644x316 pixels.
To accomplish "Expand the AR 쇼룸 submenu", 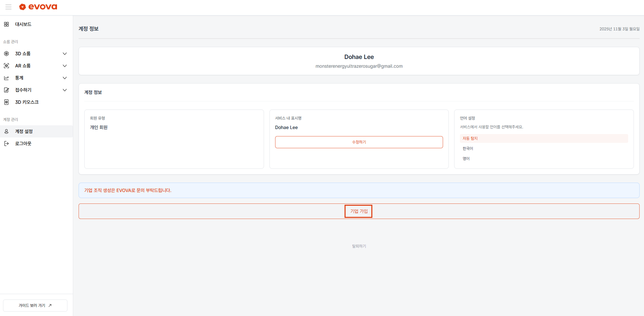I will pos(65,66).
